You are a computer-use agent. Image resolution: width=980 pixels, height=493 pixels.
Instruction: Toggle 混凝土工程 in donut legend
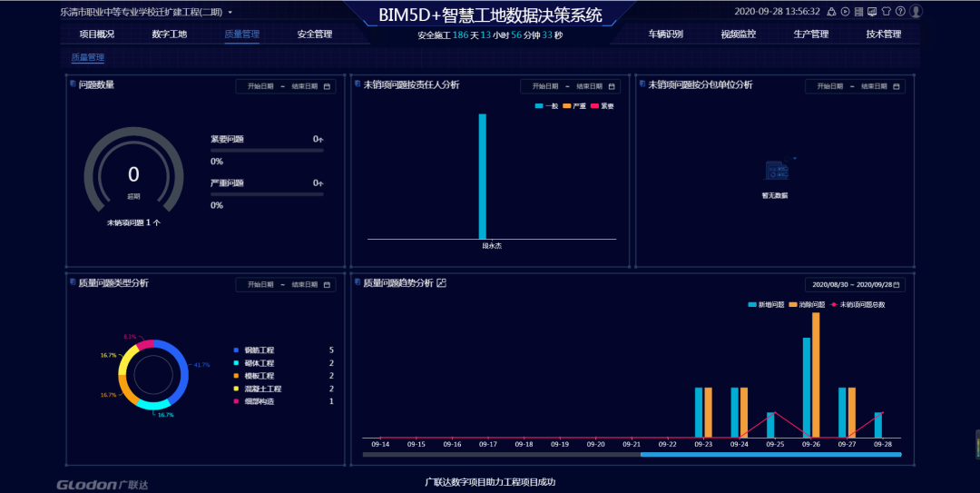[x=258, y=389]
